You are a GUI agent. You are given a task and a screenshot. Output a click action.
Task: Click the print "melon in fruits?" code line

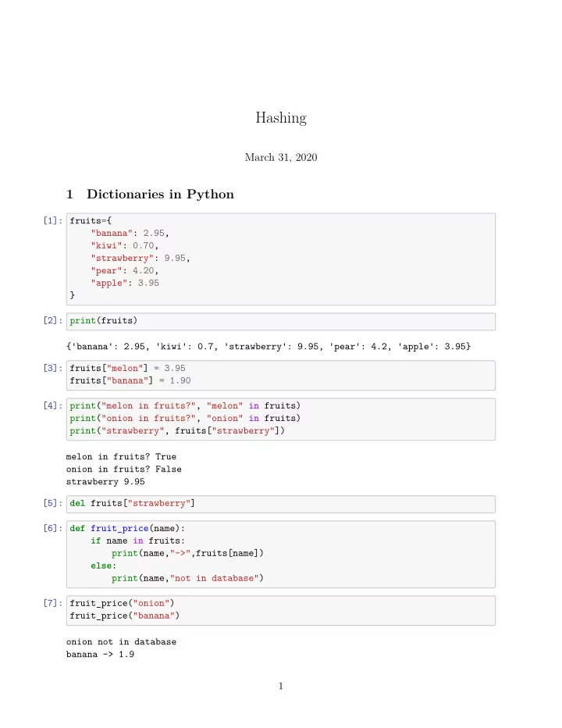click(x=185, y=405)
